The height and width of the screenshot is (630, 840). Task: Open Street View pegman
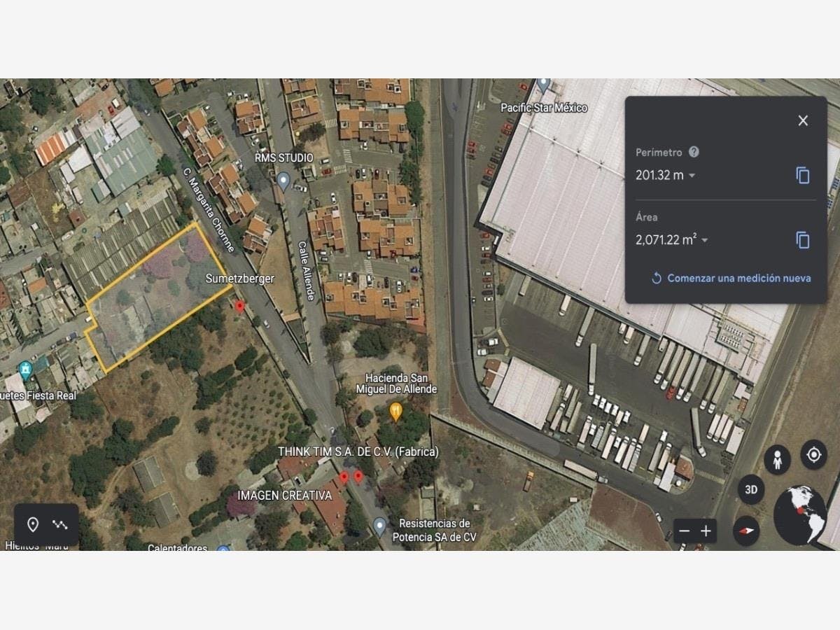click(x=777, y=459)
